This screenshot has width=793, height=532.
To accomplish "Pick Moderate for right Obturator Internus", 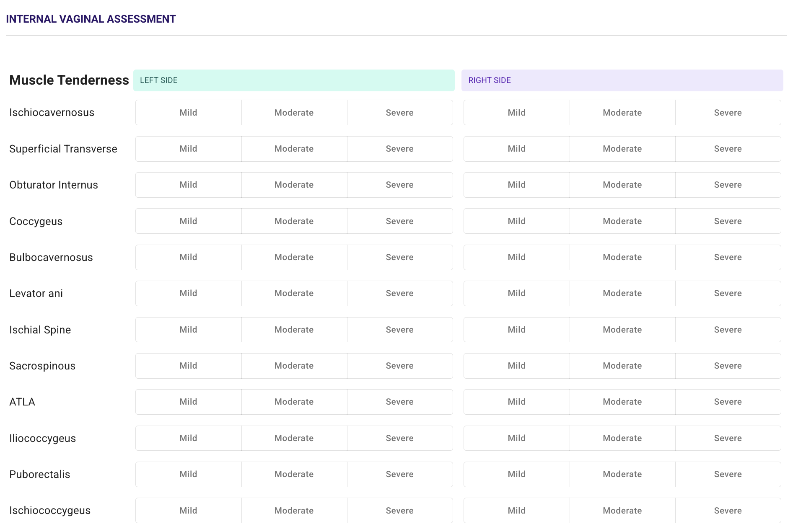I will coord(622,185).
